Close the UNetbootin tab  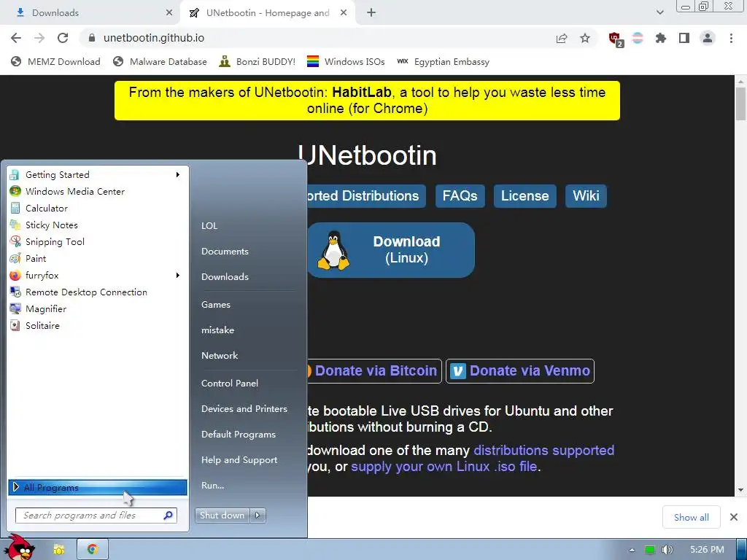[344, 13]
